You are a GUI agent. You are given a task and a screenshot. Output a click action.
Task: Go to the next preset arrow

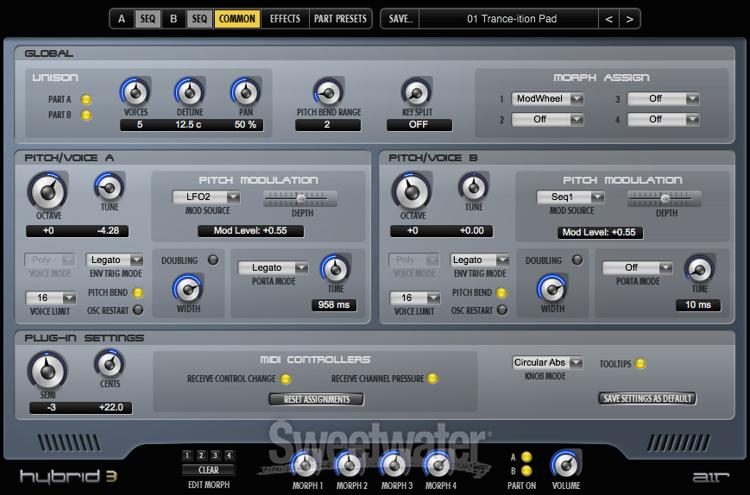(630, 19)
